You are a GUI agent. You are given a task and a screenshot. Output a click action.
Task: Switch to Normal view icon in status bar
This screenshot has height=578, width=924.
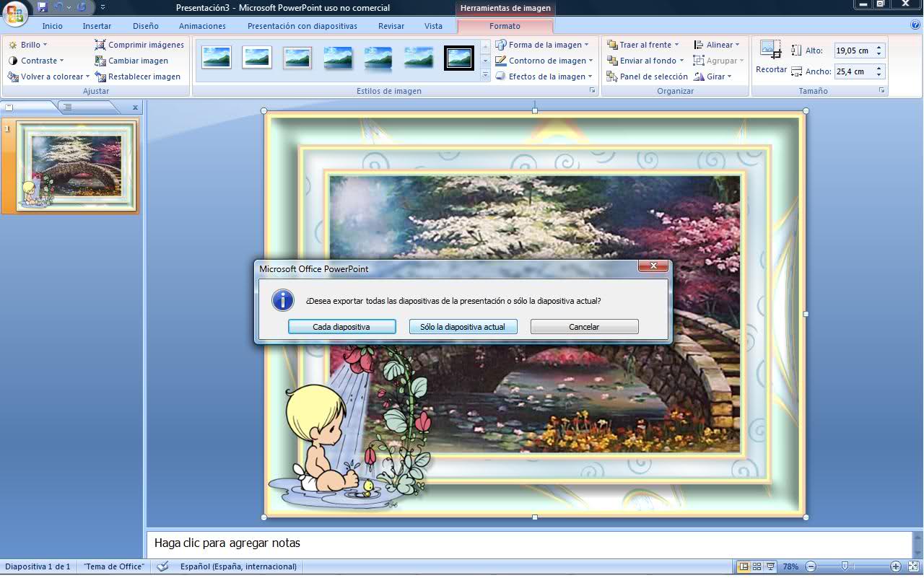click(x=744, y=566)
